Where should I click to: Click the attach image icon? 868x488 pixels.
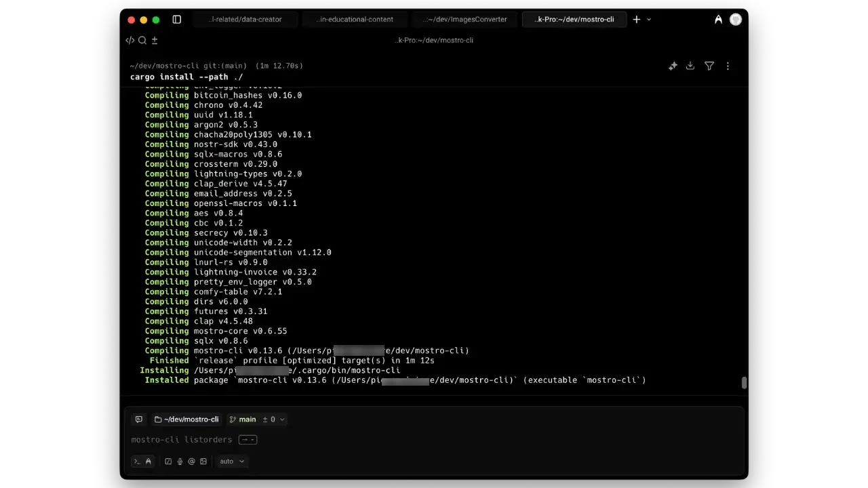pos(202,461)
